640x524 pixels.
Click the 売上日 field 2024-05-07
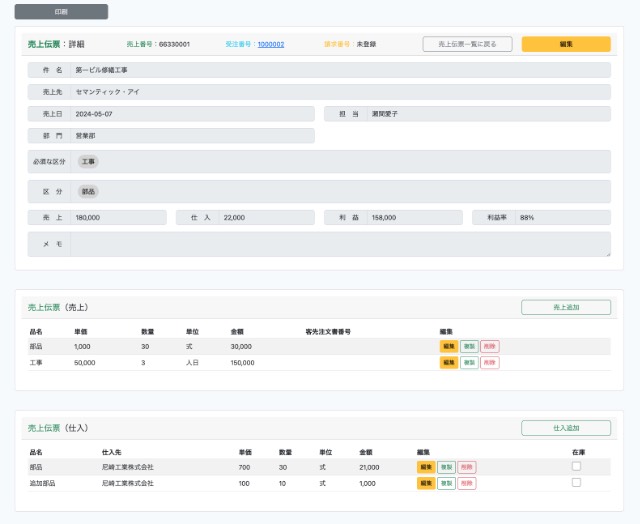point(192,114)
